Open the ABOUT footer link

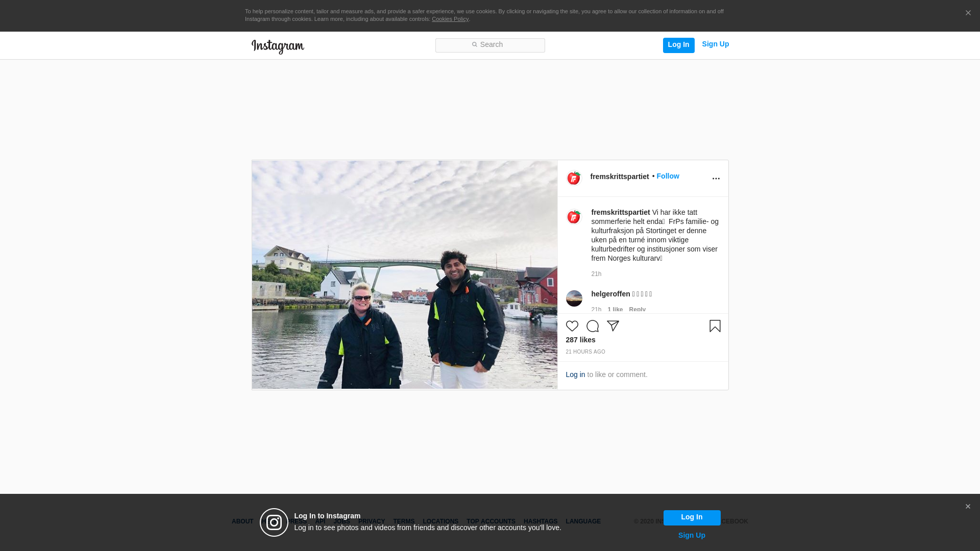coord(242,521)
